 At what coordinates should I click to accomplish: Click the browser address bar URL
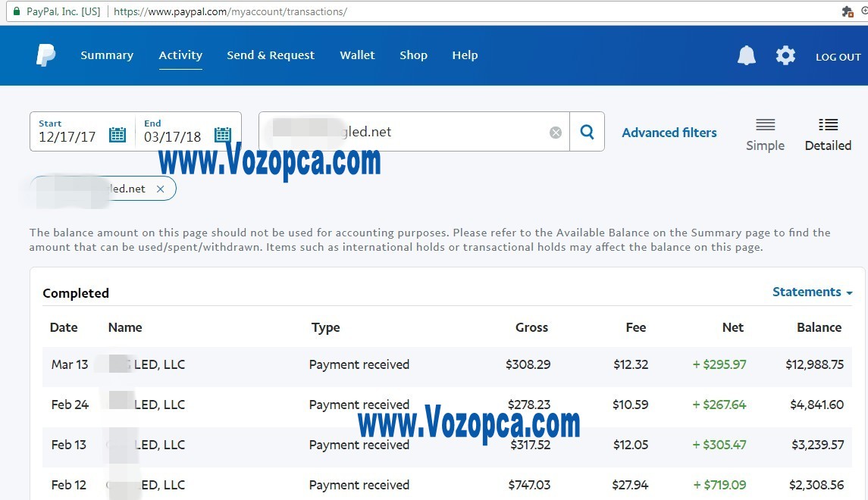230,11
